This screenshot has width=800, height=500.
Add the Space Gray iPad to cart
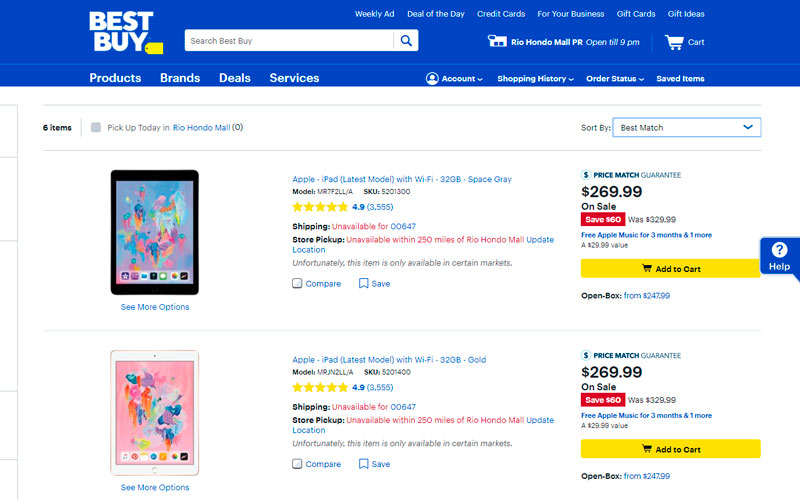pos(670,269)
